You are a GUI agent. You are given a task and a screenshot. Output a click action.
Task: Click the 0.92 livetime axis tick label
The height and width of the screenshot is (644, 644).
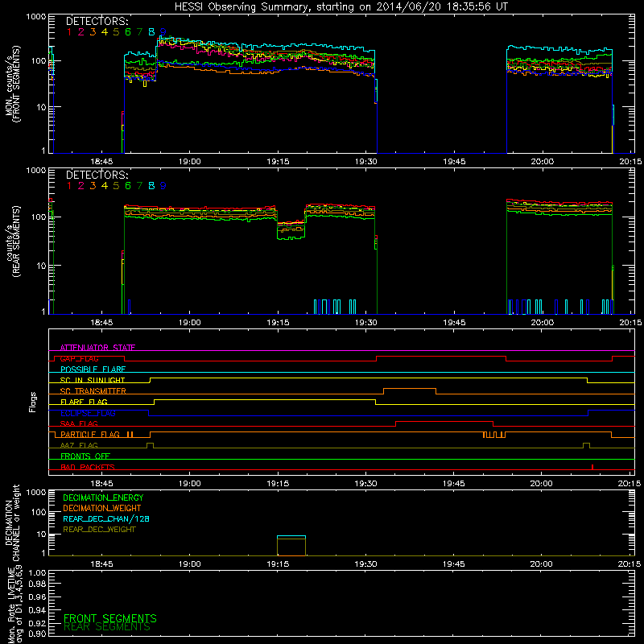click(37, 622)
